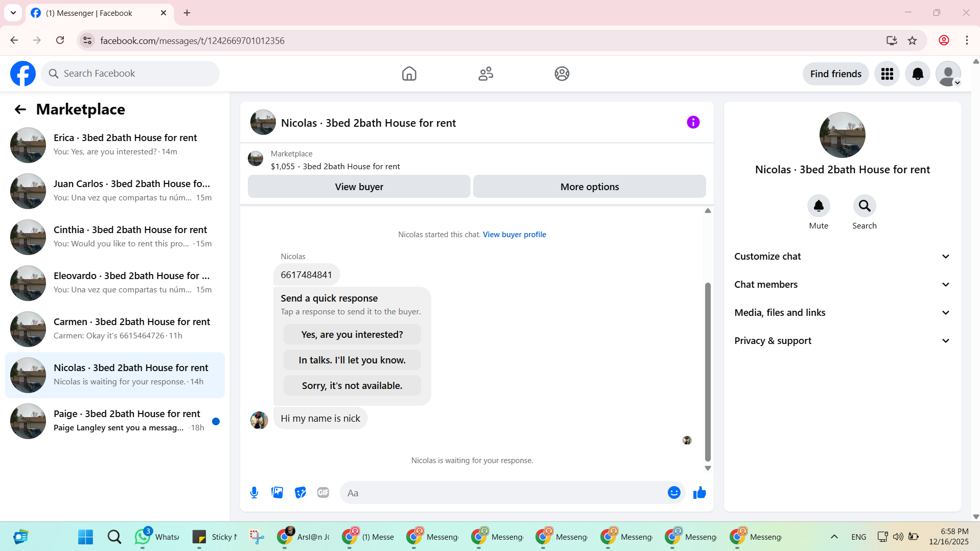Send 'Sorry, it's not available.' response

click(x=352, y=385)
